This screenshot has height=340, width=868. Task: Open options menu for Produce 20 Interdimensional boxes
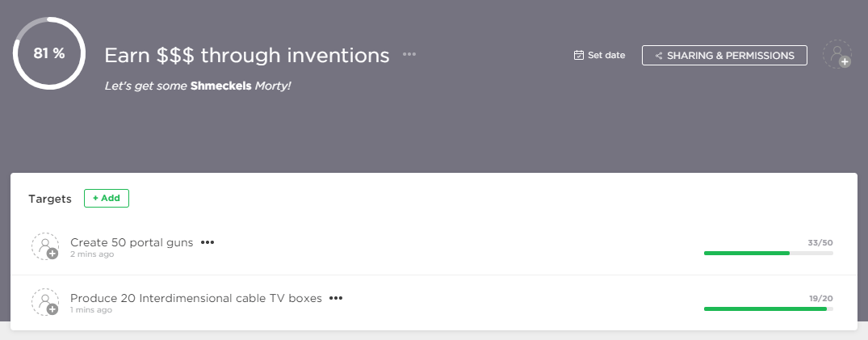336,298
